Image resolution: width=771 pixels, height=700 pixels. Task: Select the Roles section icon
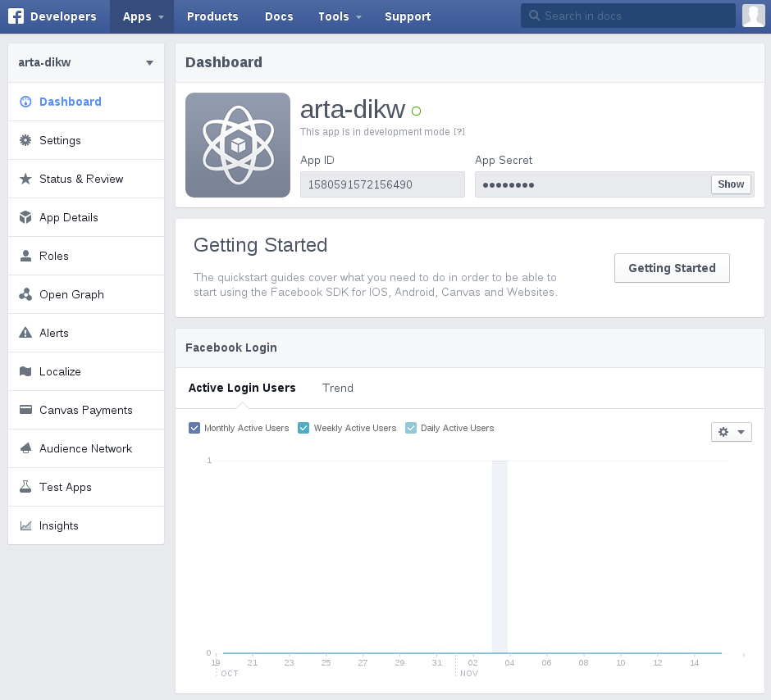[x=25, y=256]
